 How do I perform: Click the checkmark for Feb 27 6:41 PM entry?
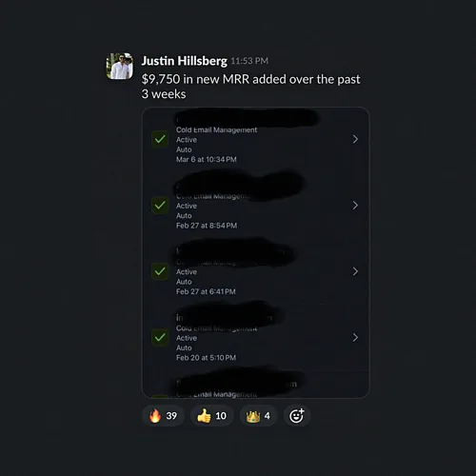pos(160,271)
